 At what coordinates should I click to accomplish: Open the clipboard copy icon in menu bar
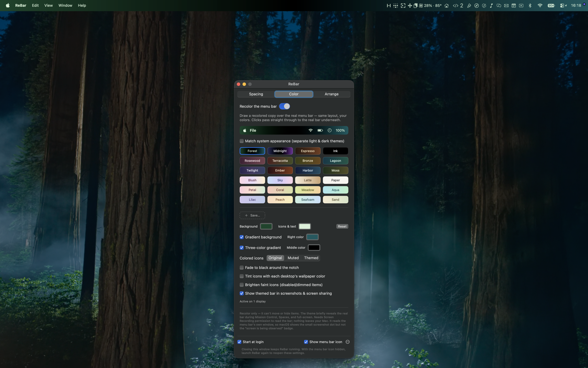pyautogui.click(x=415, y=6)
